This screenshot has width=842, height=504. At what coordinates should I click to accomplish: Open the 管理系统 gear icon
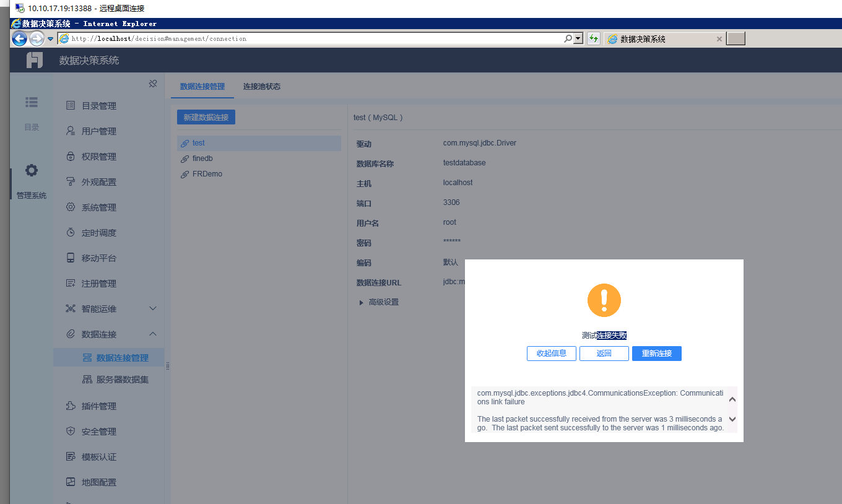click(32, 170)
